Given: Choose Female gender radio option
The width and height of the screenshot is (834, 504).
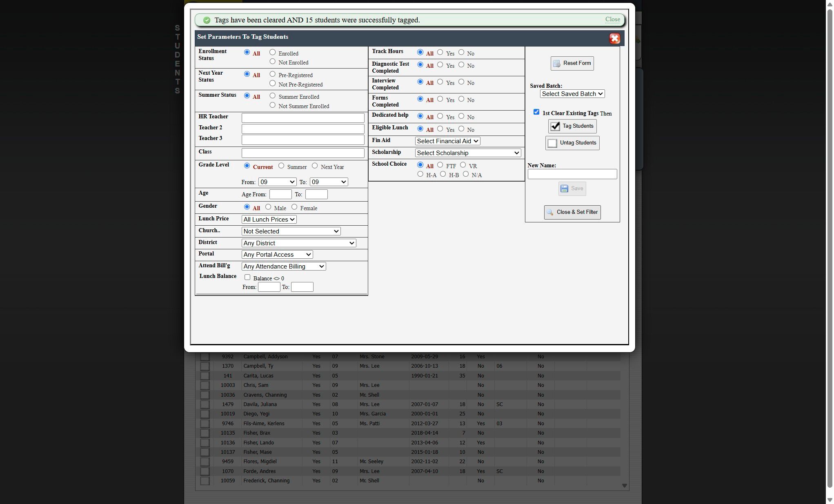Looking at the screenshot, I should click(294, 207).
